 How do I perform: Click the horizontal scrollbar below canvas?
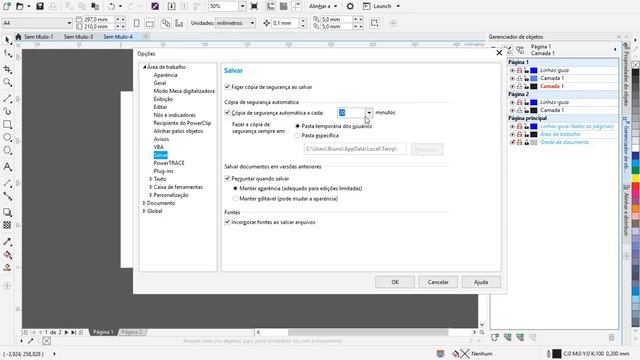click(367, 332)
